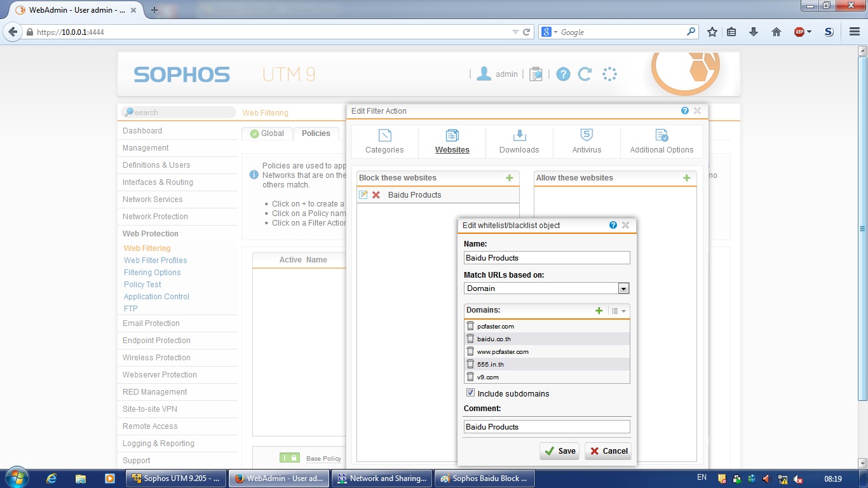The image size is (868, 488).
Task: Add a new domain with the green plus
Action: coord(599,311)
